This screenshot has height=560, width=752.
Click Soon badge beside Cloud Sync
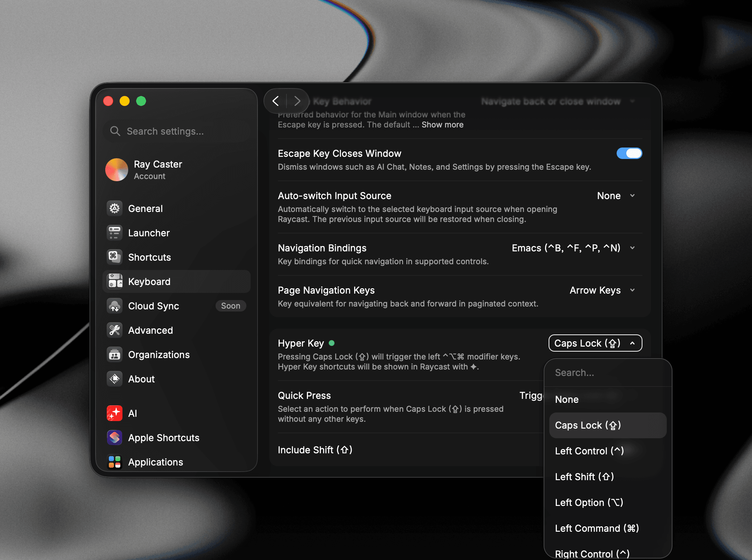pyautogui.click(x=231, y=306)
